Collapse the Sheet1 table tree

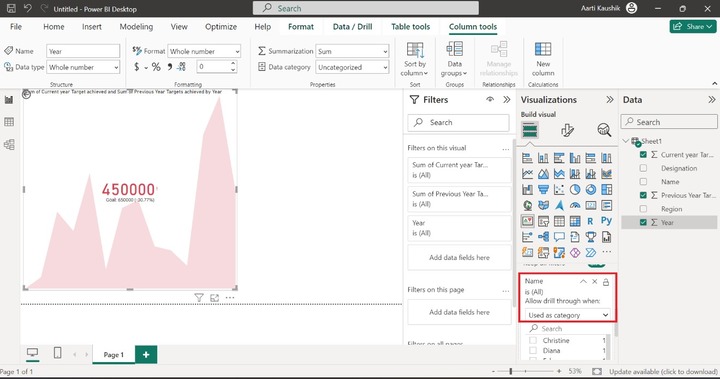click(x=626, y=141)
